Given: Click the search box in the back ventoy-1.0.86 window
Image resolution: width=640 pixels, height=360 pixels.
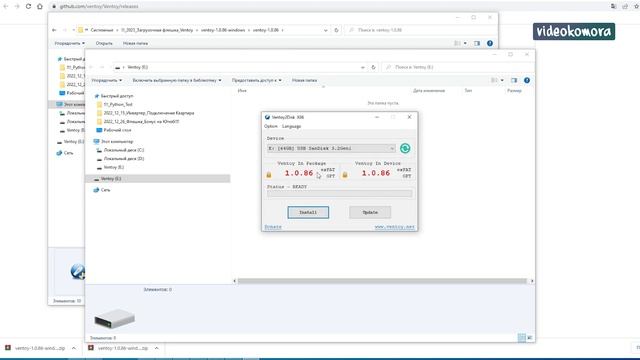Looking at the screenshot, I should click(x=420, y=30).
